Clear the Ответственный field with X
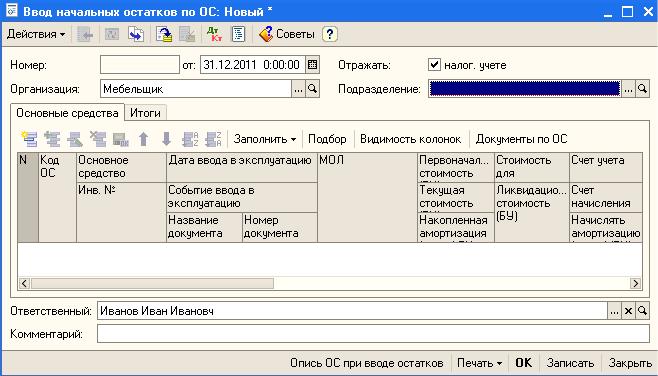The height and width of the screenshot is (376, 658). click(x=628, y=311)
